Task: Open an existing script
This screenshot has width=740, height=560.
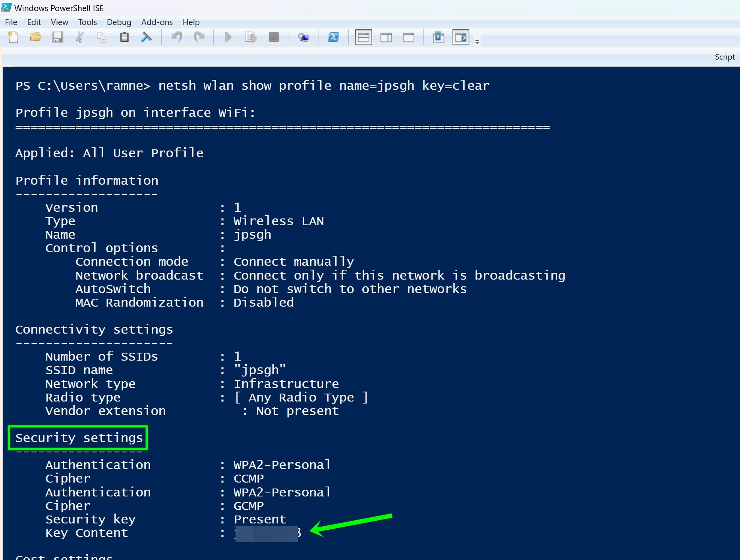Action: [35, 37]
